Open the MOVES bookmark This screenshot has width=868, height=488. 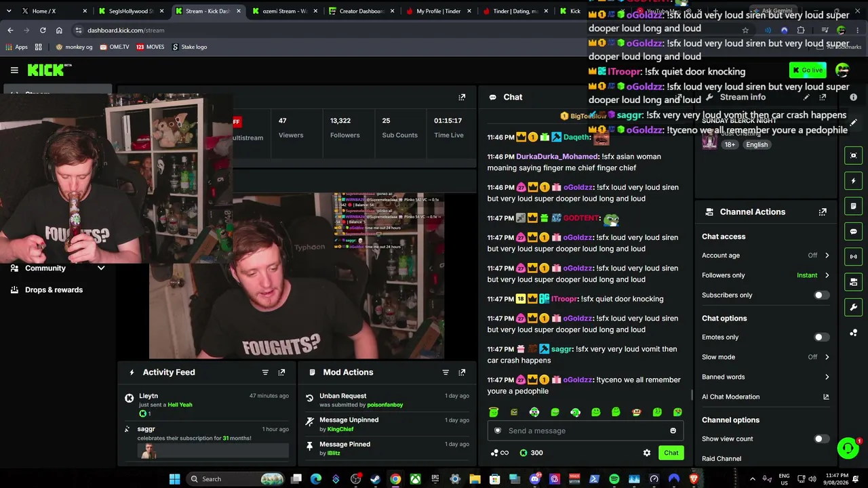tap(151, 47)
